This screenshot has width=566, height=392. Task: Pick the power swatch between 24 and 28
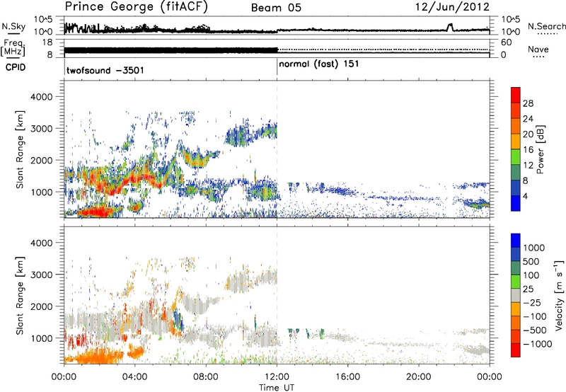[516, 110]
